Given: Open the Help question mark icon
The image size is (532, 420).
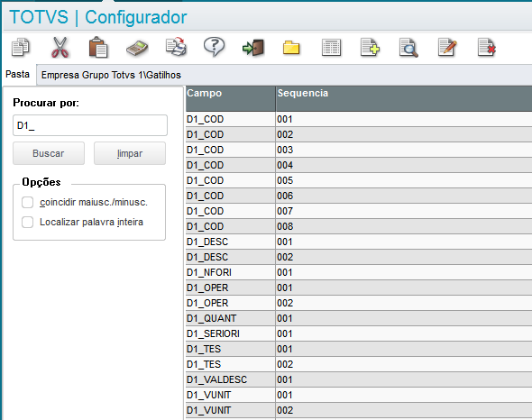Looking at the screenshot, I should pyautogui.click(x=214, y=47).
